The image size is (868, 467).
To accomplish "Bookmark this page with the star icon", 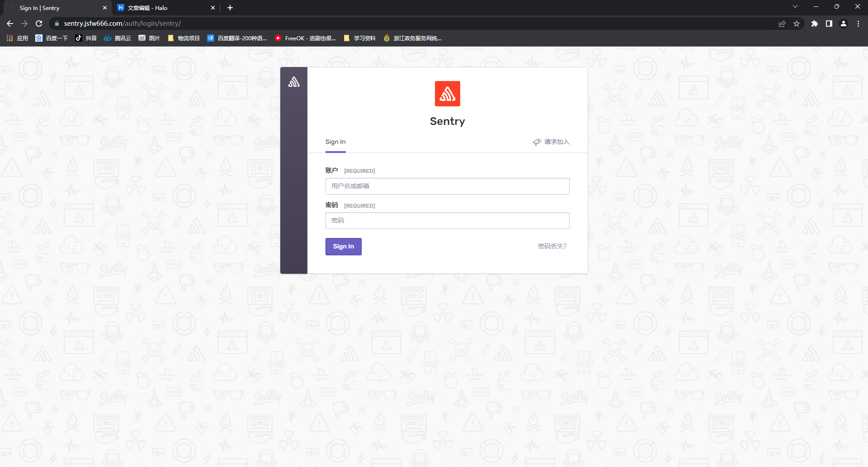I will pos(797,24).
